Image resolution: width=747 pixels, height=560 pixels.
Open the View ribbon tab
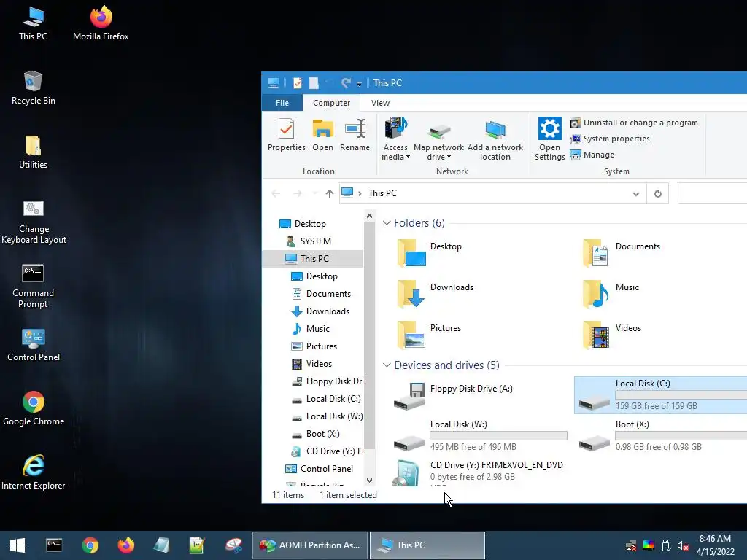(x=380, y=103)
